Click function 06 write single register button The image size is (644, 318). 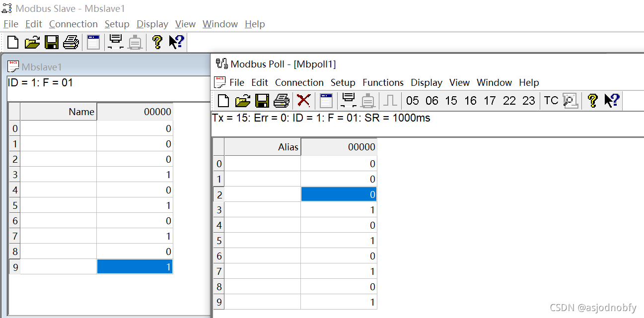point(432,101)
